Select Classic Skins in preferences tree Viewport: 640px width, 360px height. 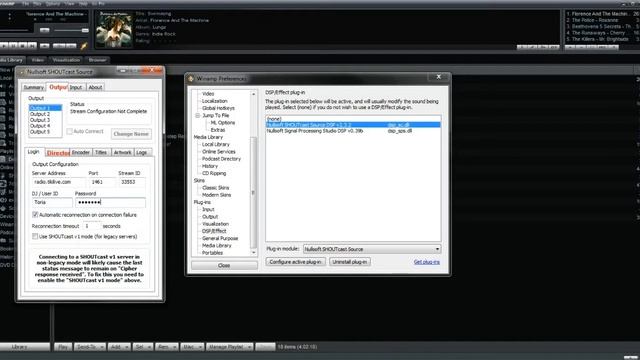coord(216,188)
